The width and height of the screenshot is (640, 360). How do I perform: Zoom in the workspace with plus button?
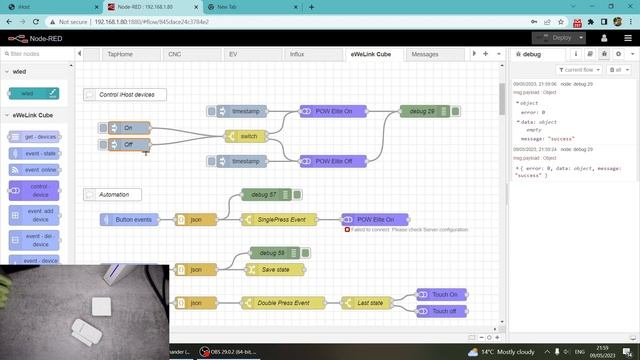(497, 338)
